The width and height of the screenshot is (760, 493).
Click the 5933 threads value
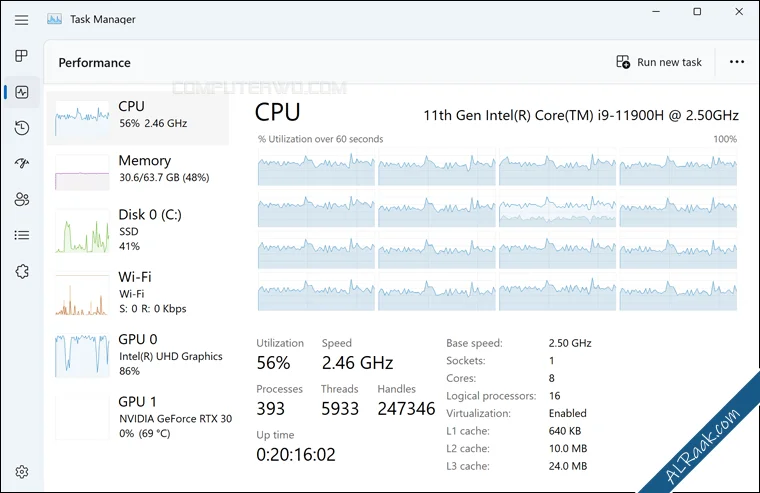pyautogui.click(x=340, y=409)
